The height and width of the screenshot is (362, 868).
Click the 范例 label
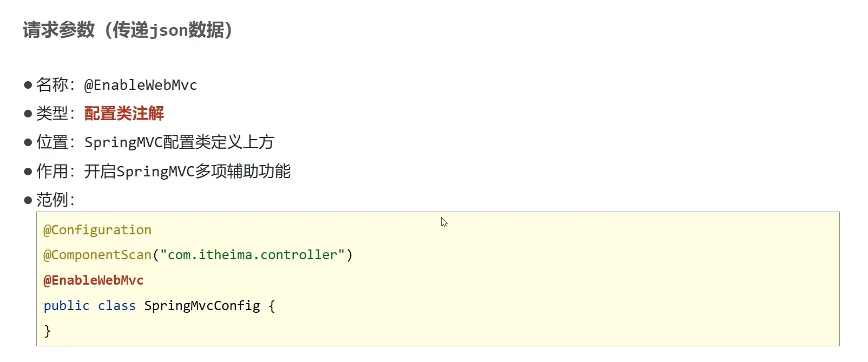pyautogui.click(x=52, y=200)
